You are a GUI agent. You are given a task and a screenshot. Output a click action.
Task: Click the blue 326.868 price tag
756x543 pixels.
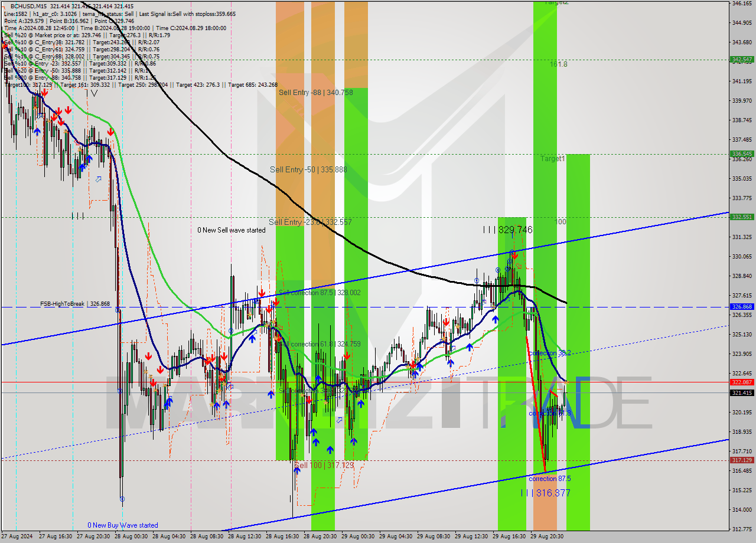tap(742, 307)
